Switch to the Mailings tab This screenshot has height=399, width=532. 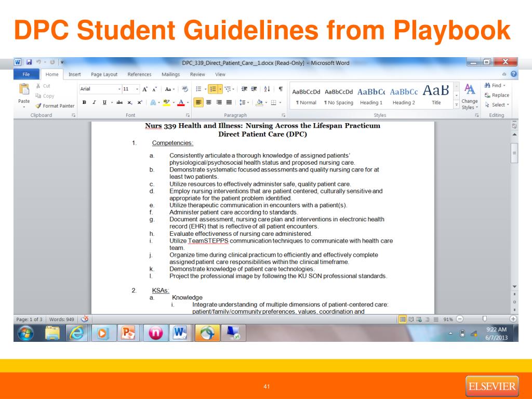[x=170, y=74]
